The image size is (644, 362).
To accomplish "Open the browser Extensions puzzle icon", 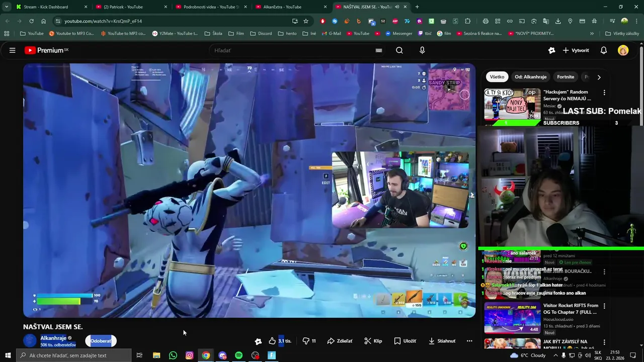I will (x=467, y=21).
